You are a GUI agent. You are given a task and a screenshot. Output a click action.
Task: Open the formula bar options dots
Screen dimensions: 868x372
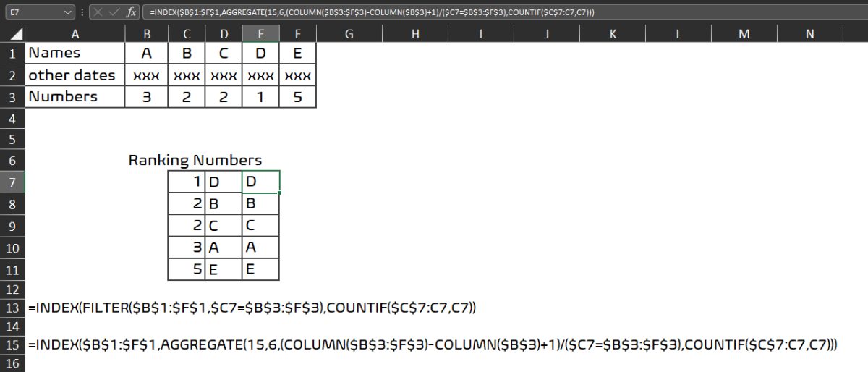pyautogui.click(x=83, y=12)
